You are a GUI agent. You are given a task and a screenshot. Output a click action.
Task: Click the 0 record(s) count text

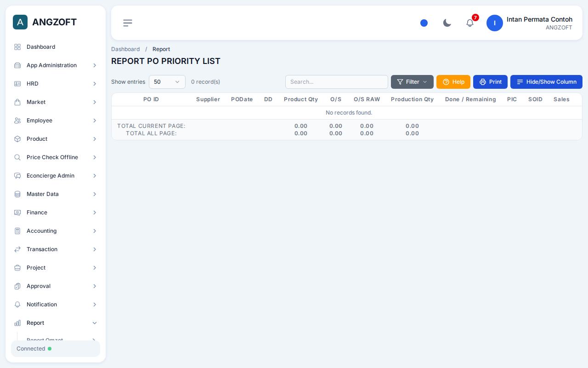click(205, 82)
